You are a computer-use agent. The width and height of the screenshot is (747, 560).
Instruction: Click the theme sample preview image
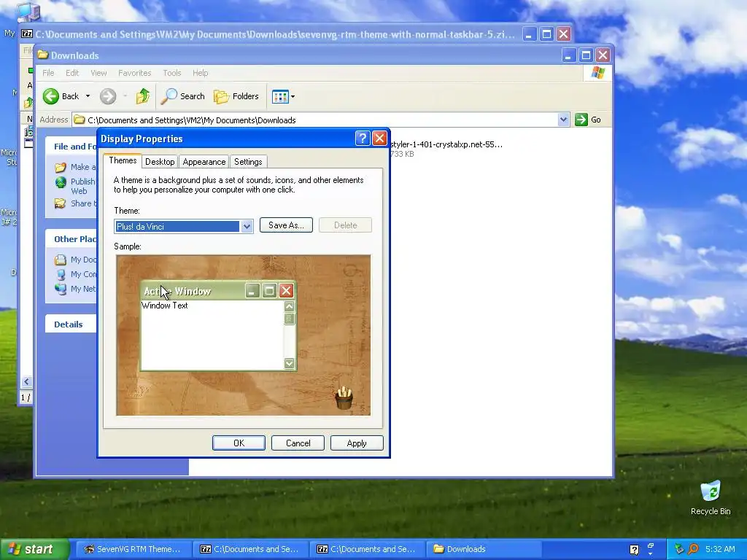(x=243, y=335)
